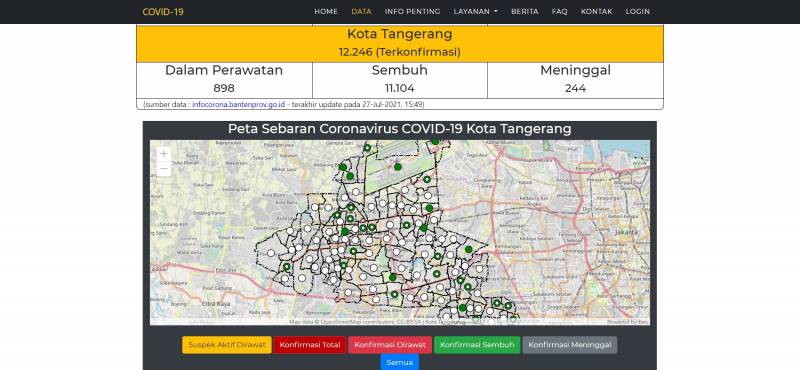Open the LOGIN link
This screenshot has width=800, height=370.
coord(638,12)
